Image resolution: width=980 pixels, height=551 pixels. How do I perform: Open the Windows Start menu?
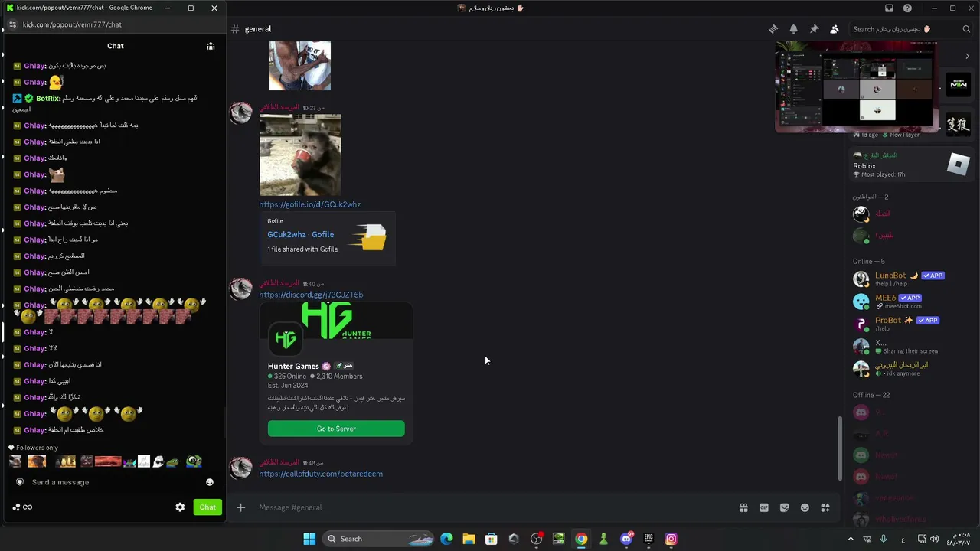pyautogui.click(x=309, y=539)
